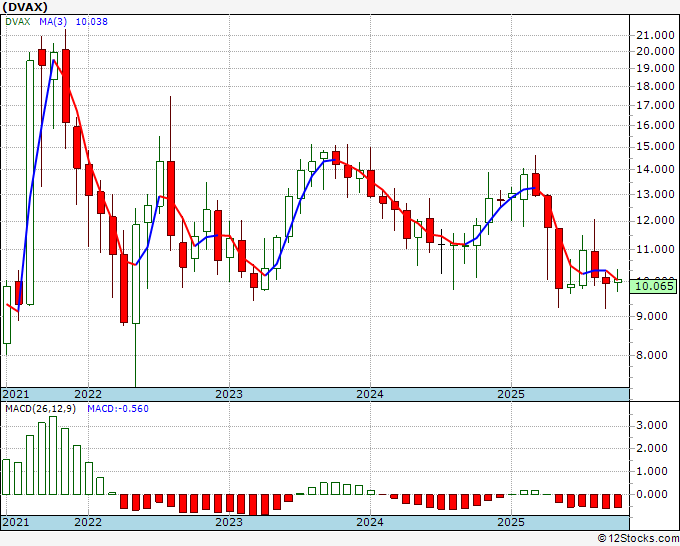Click 2021 on the MACD panel time axis
Screen dimensions: 680x546
16,522
